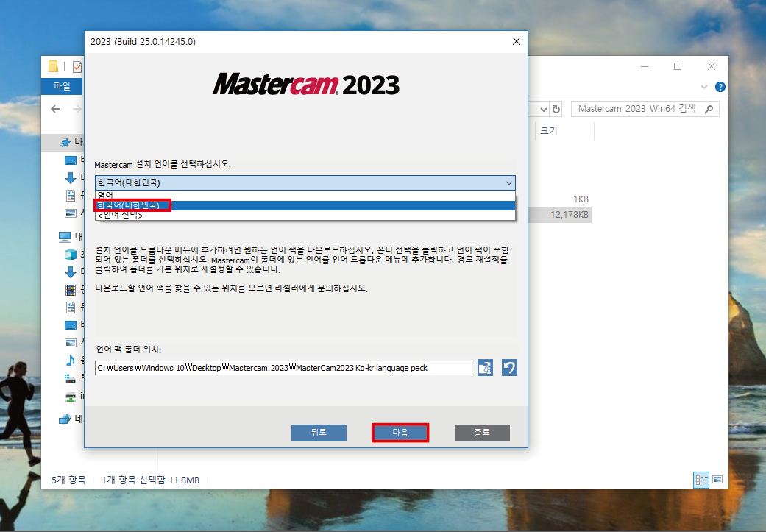Expand the Explorer address bar history chevron
This screenshot has height=532, width=766.
click(x=543, y=110)
